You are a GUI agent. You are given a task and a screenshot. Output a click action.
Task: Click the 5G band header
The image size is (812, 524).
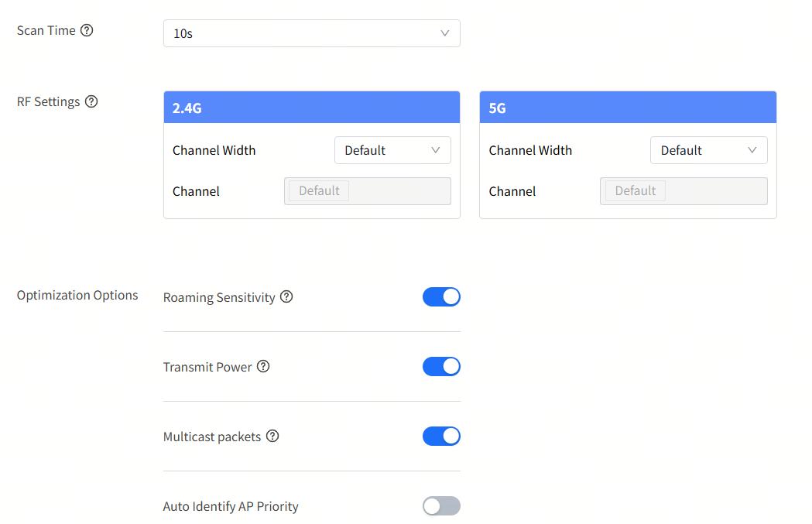click(628, 108)
